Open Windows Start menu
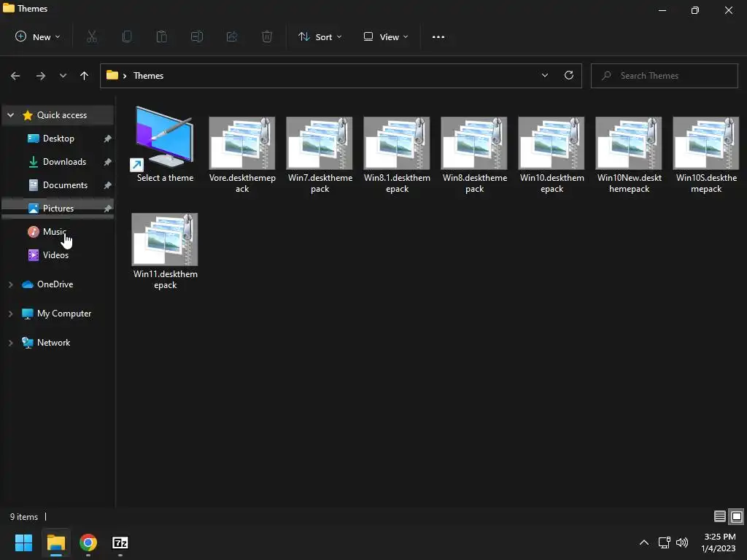The height and width of the screenshot is (560, 747). click(24, 542)
